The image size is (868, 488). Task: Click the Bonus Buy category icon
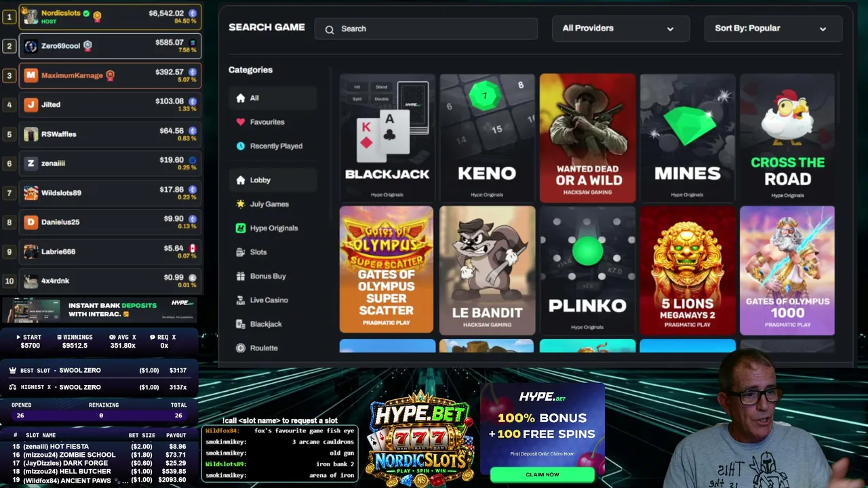pos(241,277)
